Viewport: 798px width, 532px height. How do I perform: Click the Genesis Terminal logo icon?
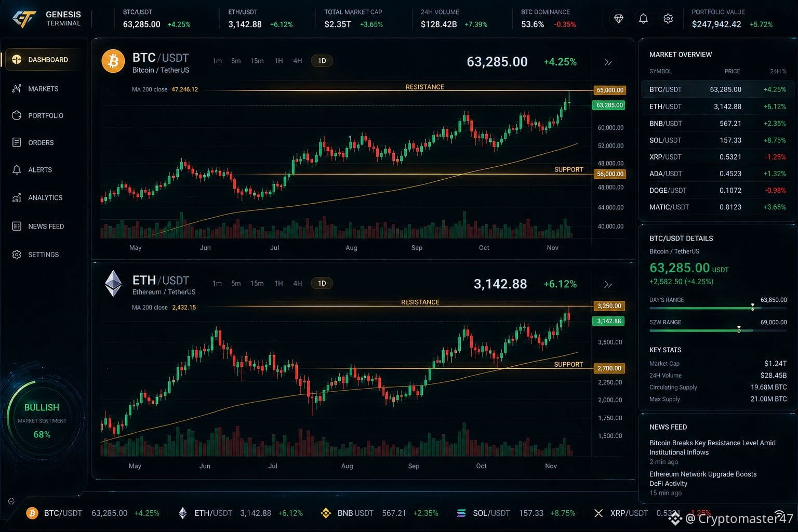pyautogui.click(x=23, y=19)
